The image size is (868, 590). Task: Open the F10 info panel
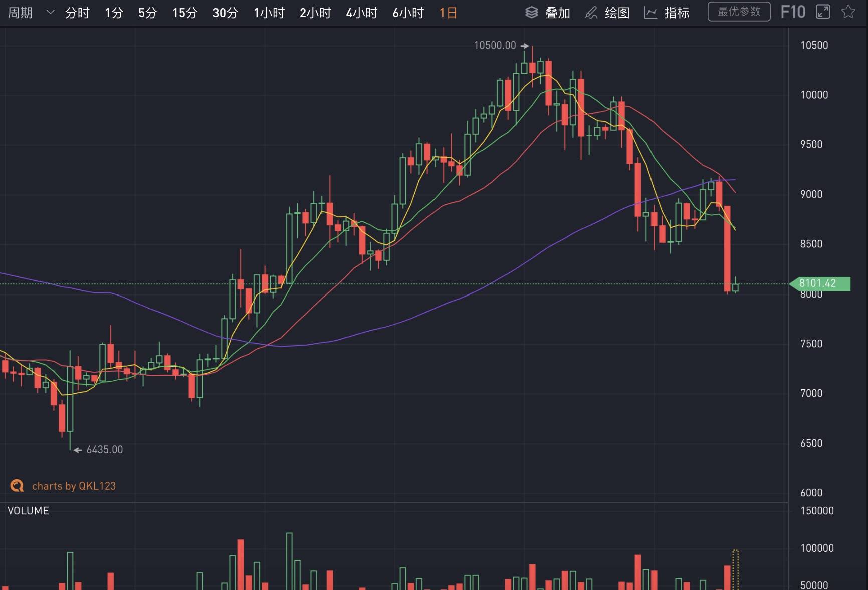coord(793,12)
